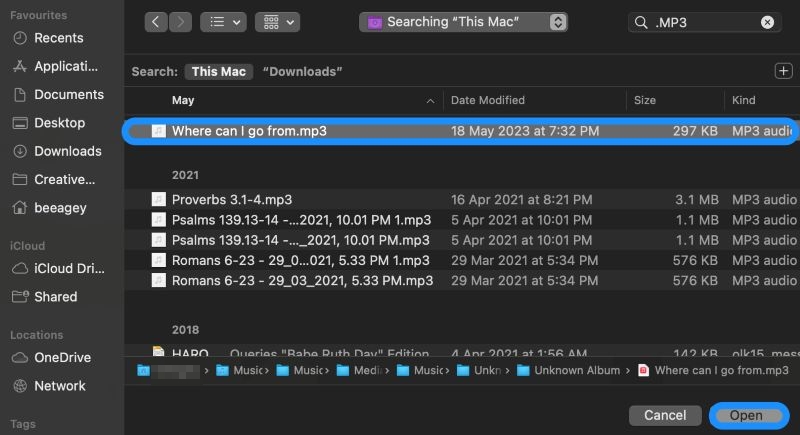Click the magnifying glass search icon
800x435 pixels.
[x=641, y=22]
